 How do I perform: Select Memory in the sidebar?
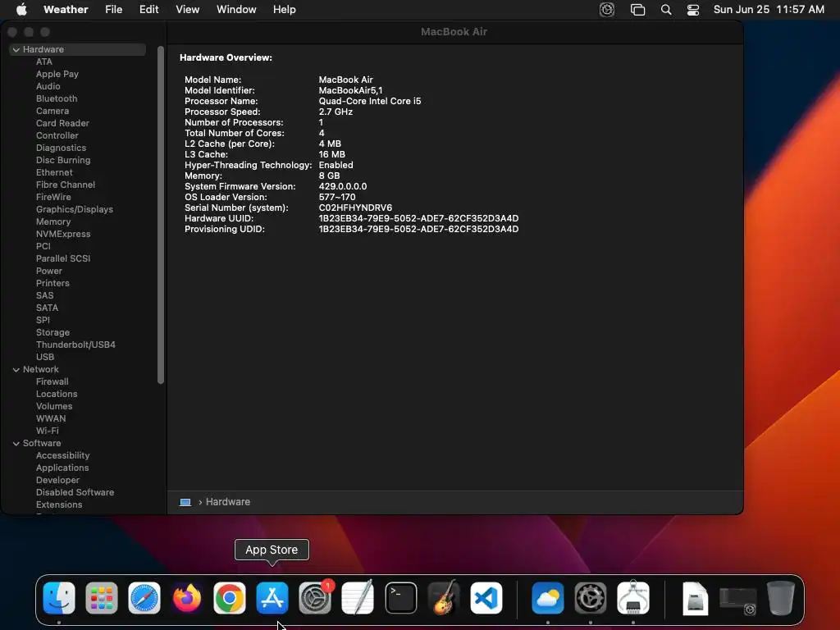[53, 221]
